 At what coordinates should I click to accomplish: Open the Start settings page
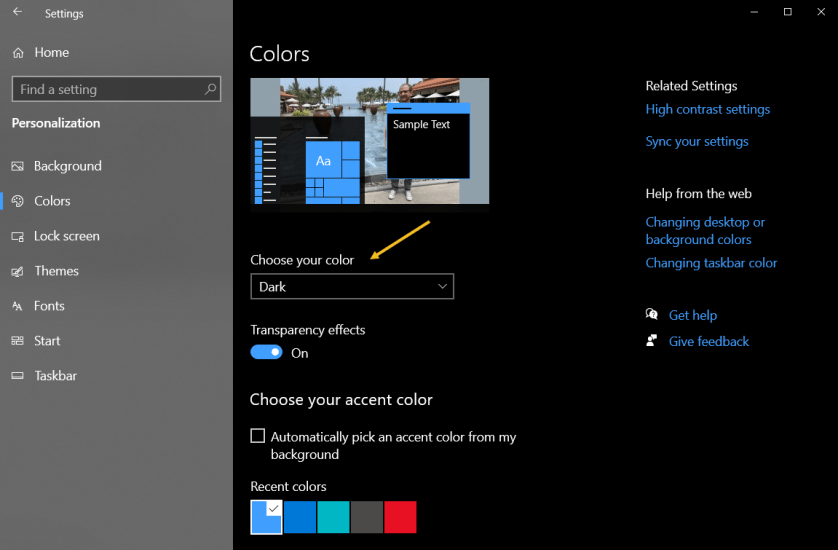tap(47, 341)
